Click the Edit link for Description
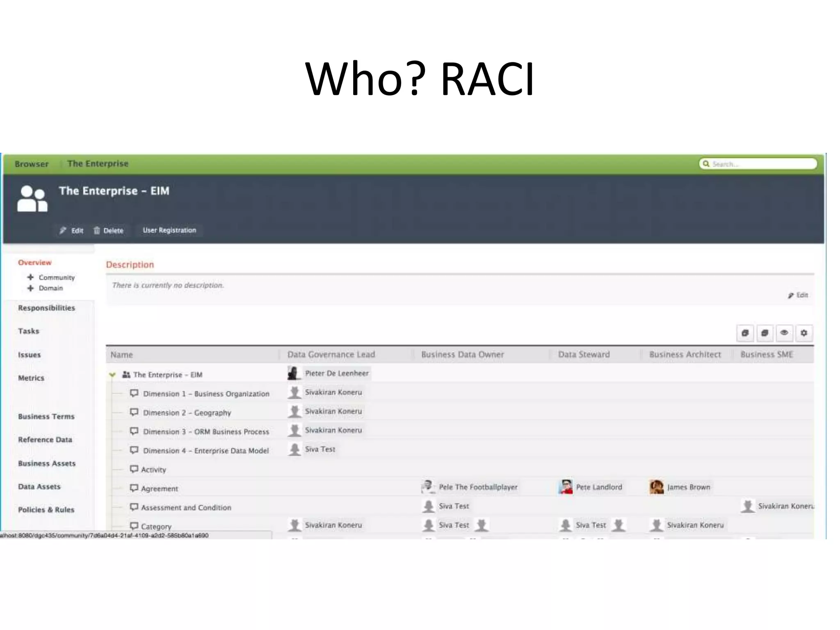Image resolution: width=840 pixels, height=630 pixels. [798, 295]
